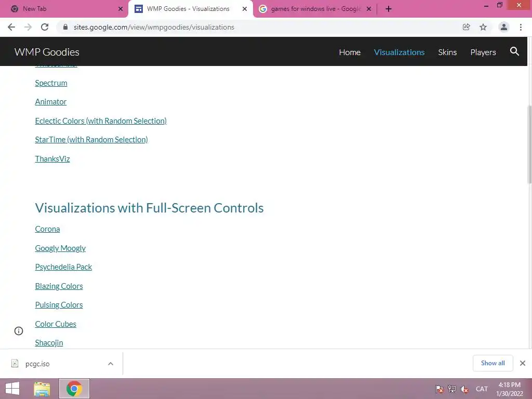Image resolution: width=532 pixels, height=399 pixels.
Task: Reload the current page
Action: 45,27
